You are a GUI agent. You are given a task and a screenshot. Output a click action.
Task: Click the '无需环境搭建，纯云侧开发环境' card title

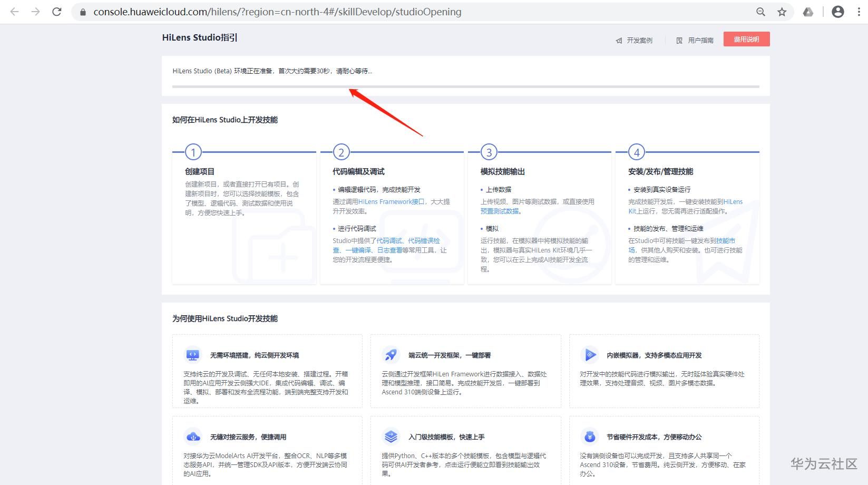255,355
